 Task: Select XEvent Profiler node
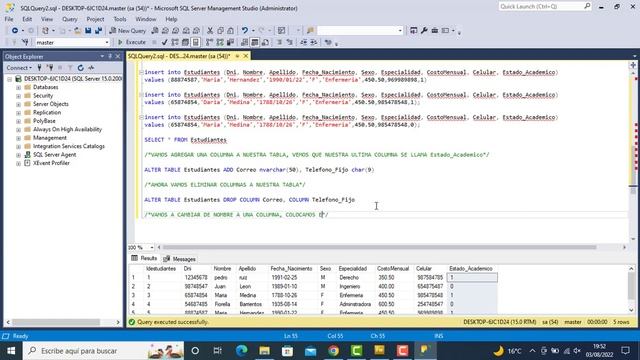click(x=51, y=163)
